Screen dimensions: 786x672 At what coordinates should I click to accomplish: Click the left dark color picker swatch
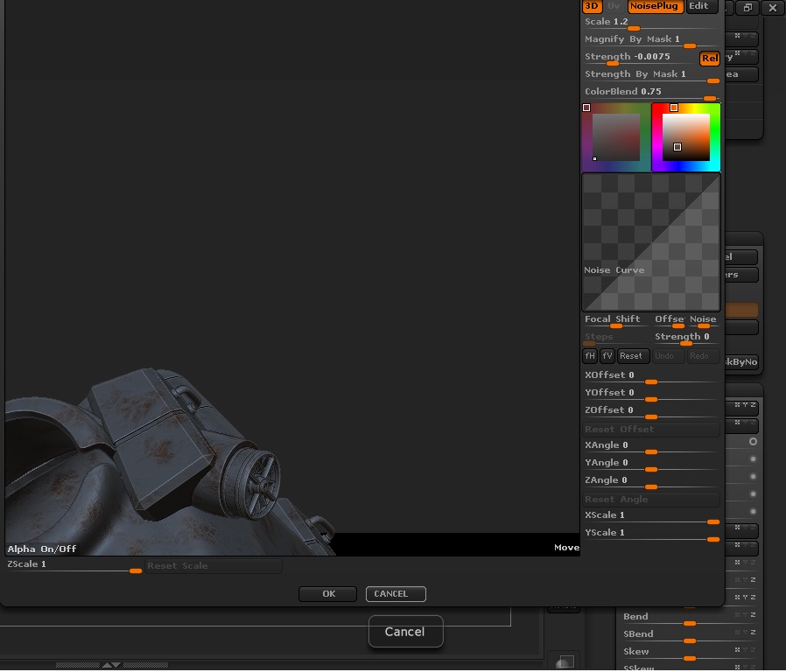(616, 137)
